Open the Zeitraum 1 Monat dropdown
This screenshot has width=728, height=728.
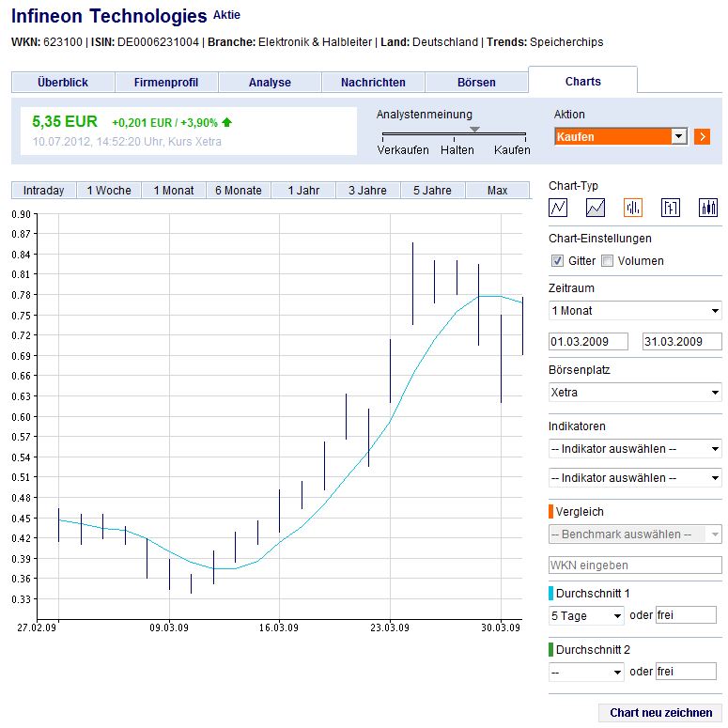tap(635, 311)
